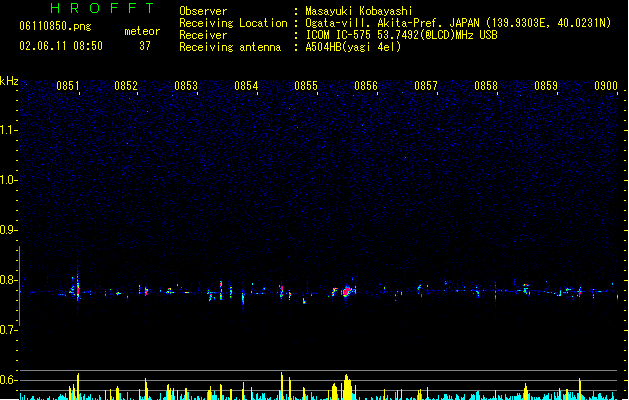Screen dimensions: 629x400
Task: Click the 1.0 kHz axis label
Action: pos(8,180)
